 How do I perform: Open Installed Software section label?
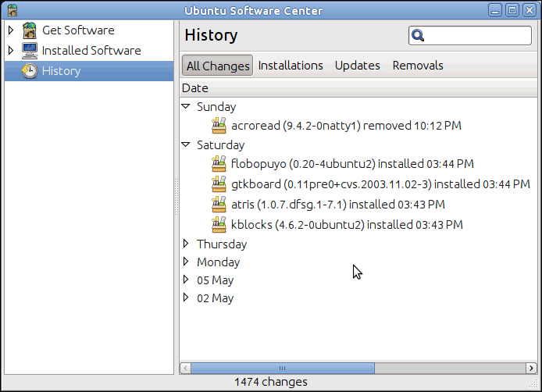pos(91,51)
